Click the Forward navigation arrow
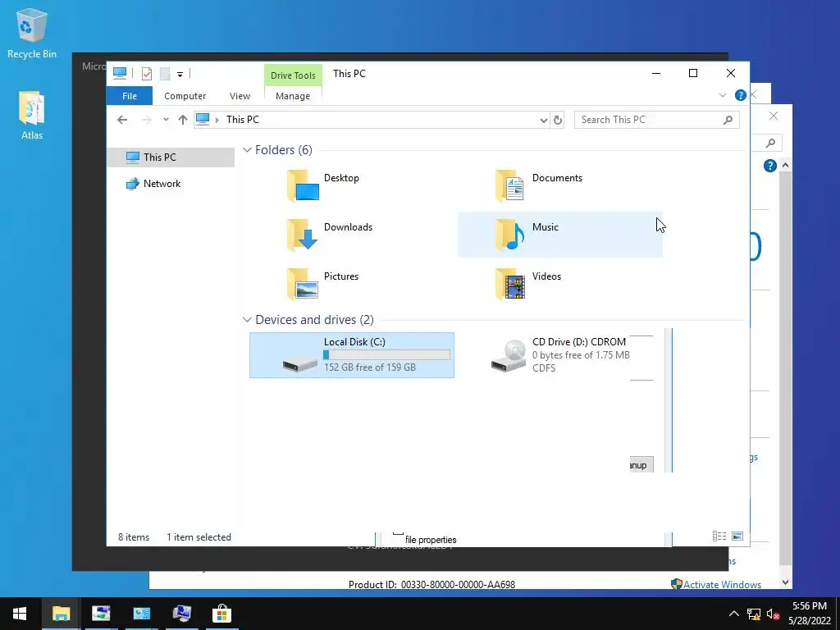This screenshot has width=840, height=630. (146, 120)
